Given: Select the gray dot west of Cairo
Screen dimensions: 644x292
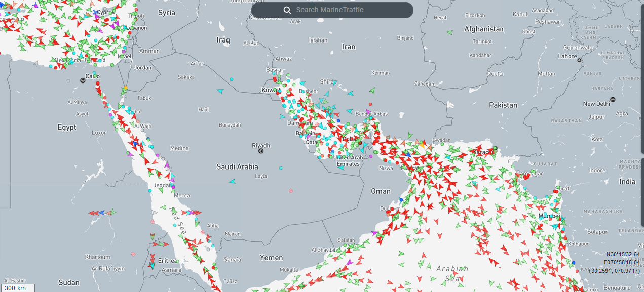Looking at the screenshot, I should (68, 80).
